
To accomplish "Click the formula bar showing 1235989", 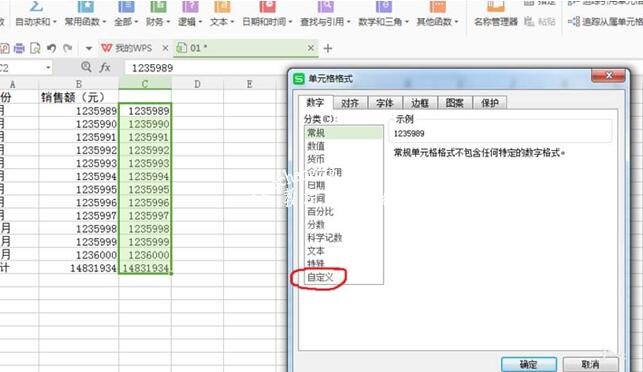I will coord(207,68).
